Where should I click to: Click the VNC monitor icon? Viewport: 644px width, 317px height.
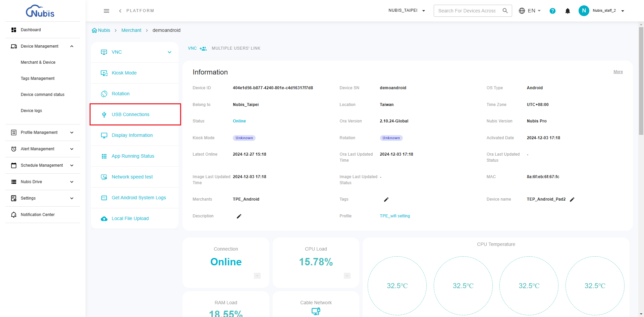click(104, 52)
